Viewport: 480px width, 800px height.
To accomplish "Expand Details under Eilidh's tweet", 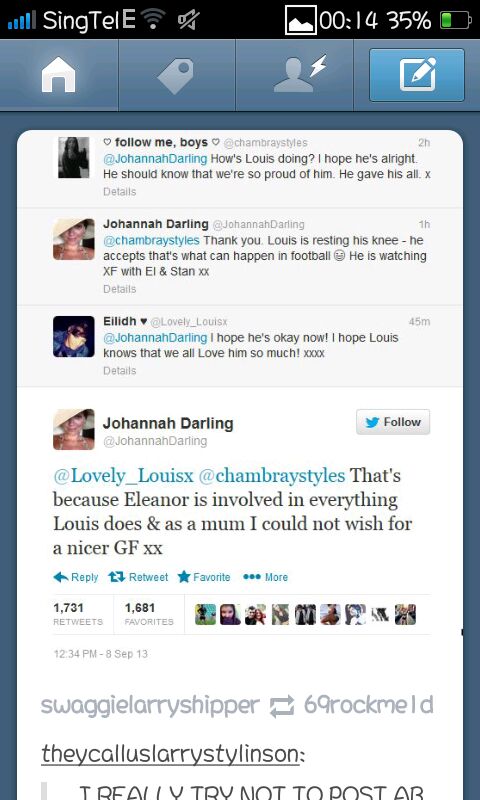I will point(119,371).
